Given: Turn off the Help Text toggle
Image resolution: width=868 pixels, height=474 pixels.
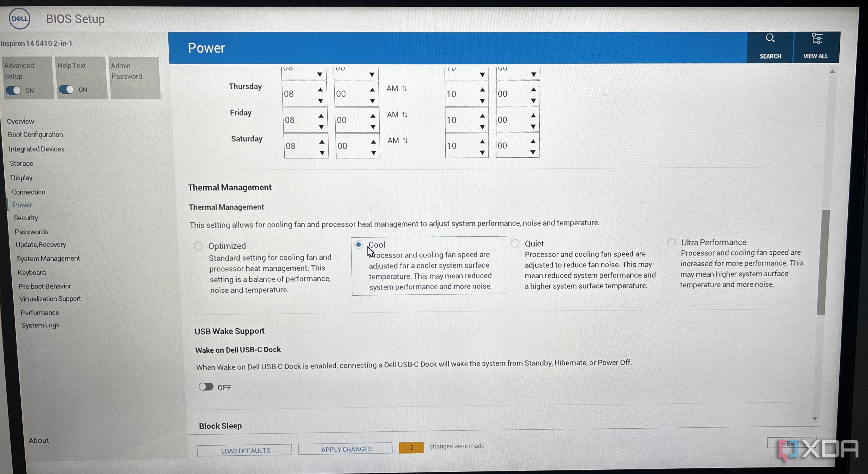Looking at the screenshot, I should pos(66,89).
